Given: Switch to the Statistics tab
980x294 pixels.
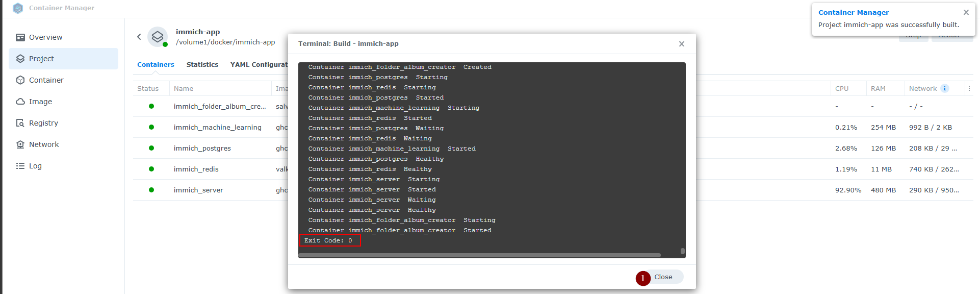Looking at the screenshot, I should [x=202, y=64].
